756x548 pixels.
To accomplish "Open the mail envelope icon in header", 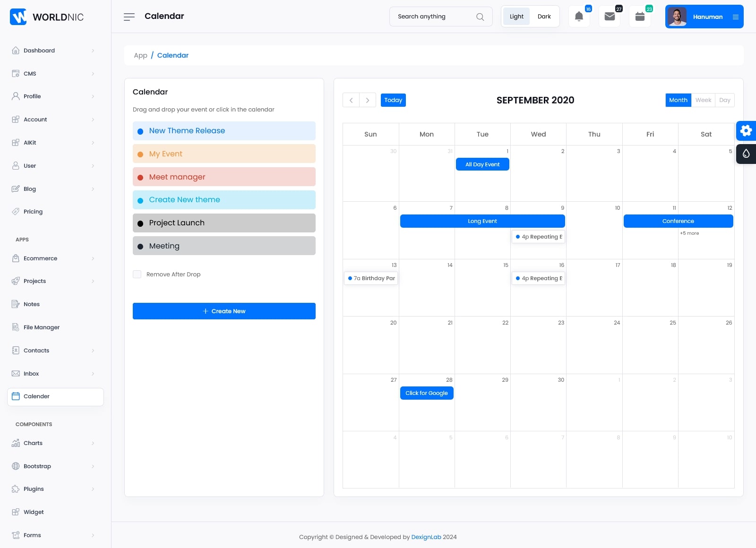I will [x=610, y=17].
